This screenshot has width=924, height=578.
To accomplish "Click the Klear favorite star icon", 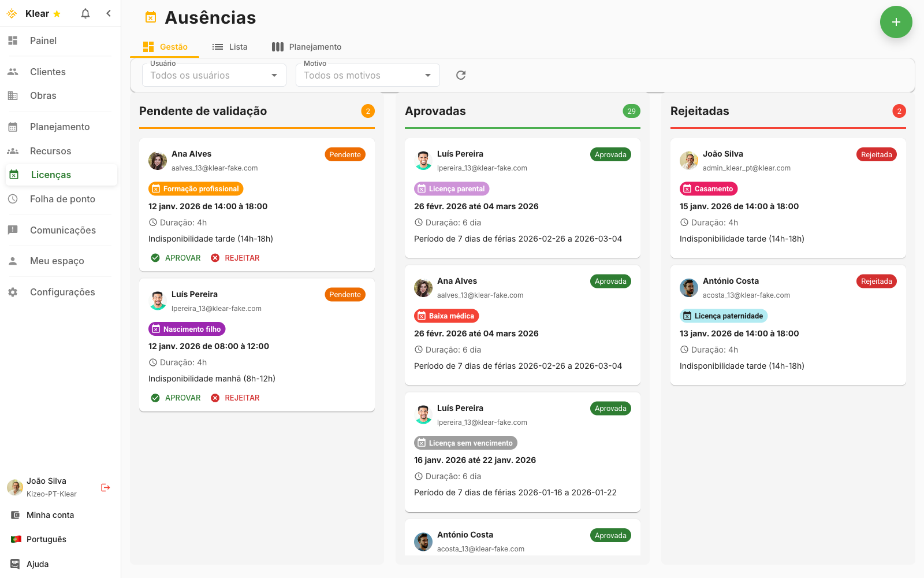I will coord(57,14).
